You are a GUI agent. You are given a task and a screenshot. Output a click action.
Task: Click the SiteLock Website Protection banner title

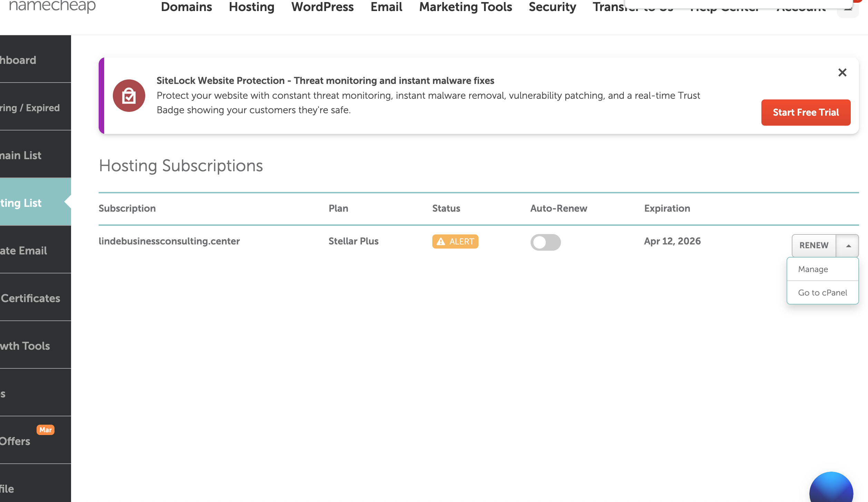click(x=325, y=80)
